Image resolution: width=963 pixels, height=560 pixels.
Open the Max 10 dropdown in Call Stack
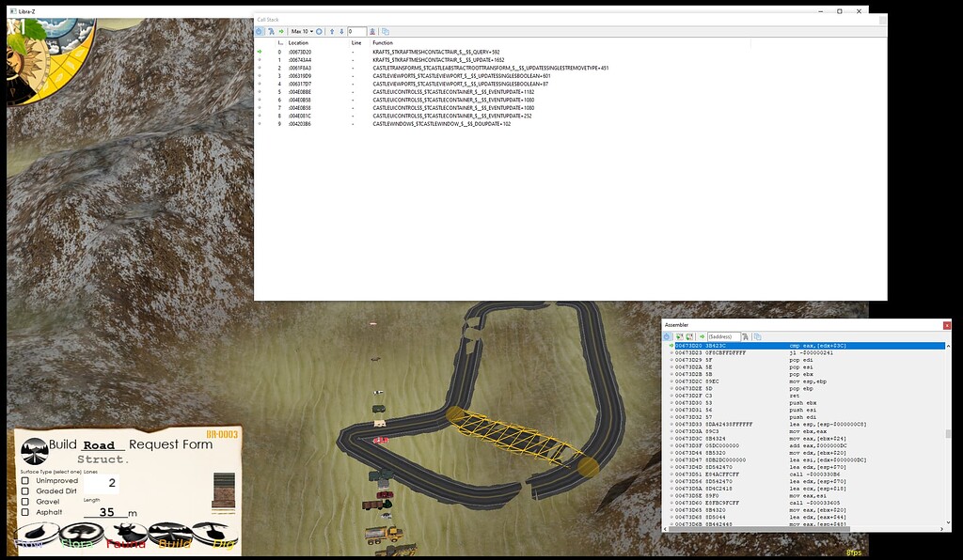[x=302, y=32]
